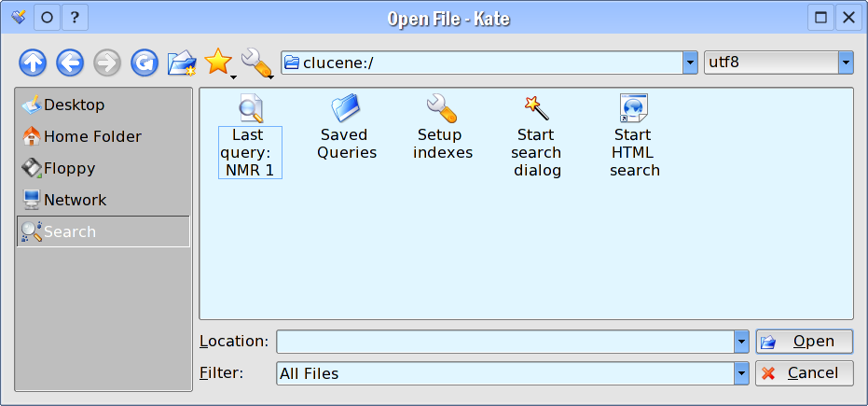Select the Start HTML search item
The image size is (868, 406).
[634, 135]
